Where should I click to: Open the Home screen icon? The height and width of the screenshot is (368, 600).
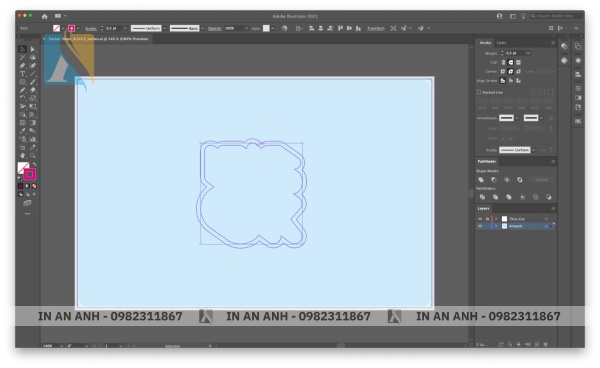tap(44, 16)
